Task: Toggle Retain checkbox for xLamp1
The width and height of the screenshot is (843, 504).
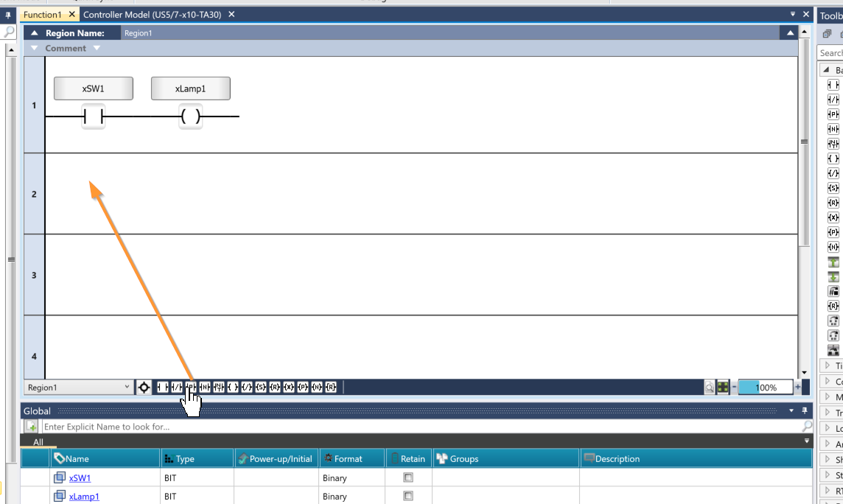Action: coord(408,497)
